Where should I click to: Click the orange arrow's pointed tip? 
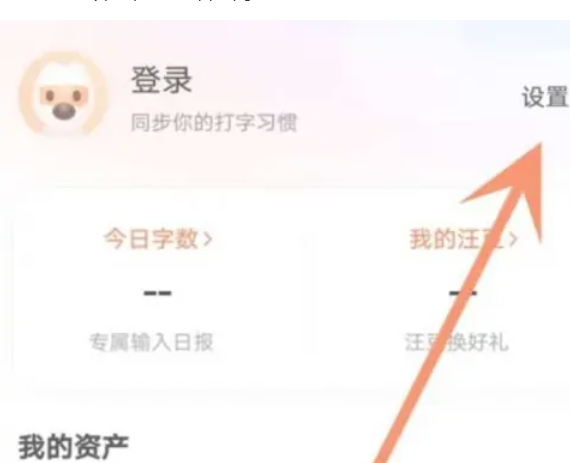[539, 146]
